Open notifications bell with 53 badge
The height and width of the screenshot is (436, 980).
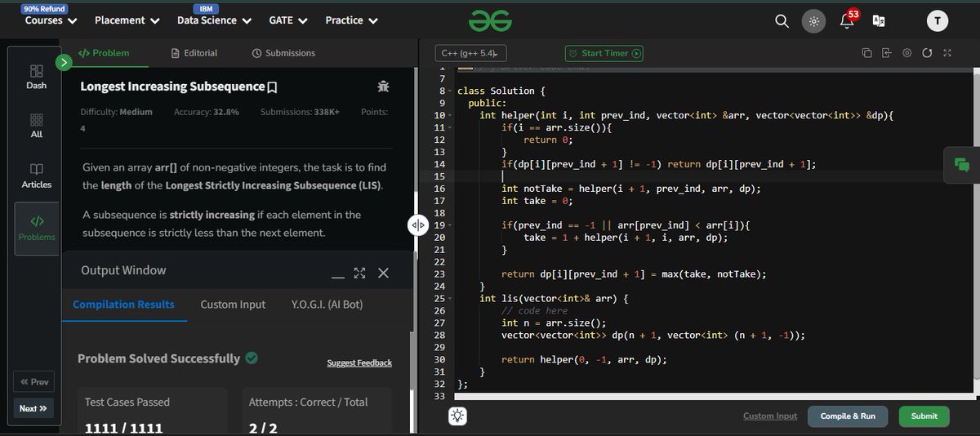848,20
